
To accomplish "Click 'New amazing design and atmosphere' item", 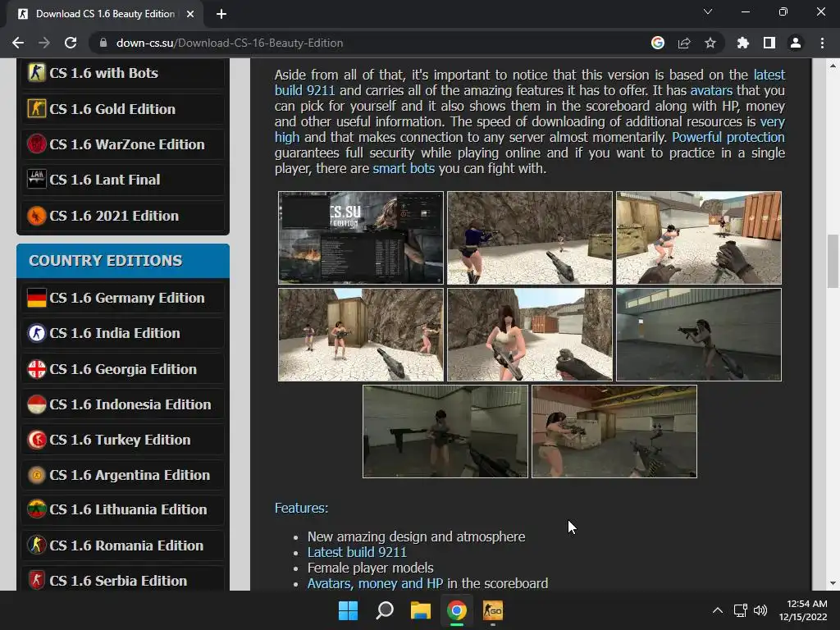I will point(416,536).
